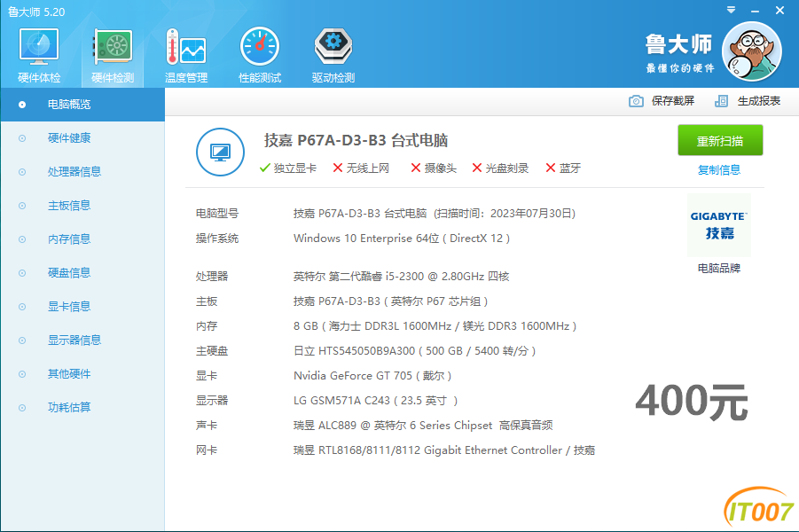
Task: Click the RTL8168/8111/8112 Gigabit Ethernet value
Action: coord(443,450)
